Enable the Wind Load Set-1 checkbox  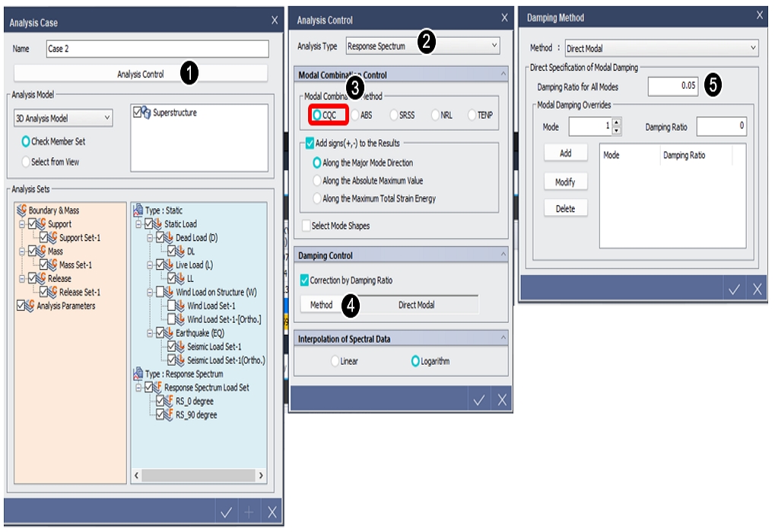[171, 306]
